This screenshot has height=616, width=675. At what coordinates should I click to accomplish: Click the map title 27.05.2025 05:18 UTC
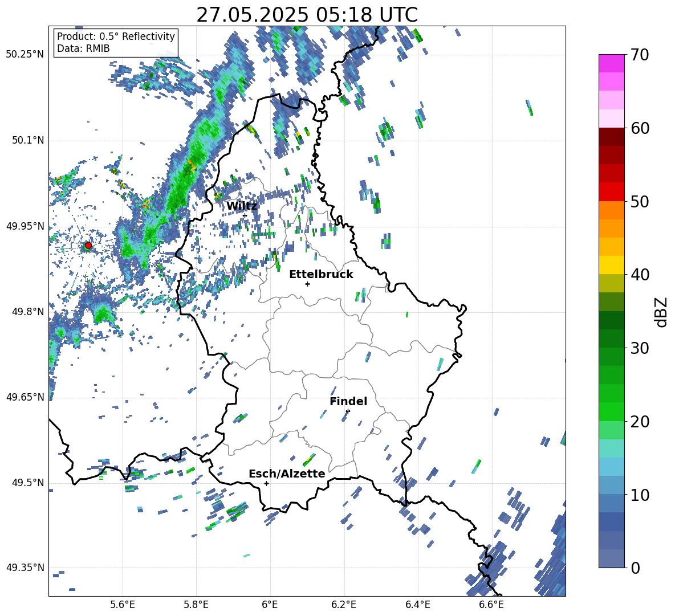[x=307, y=15]
